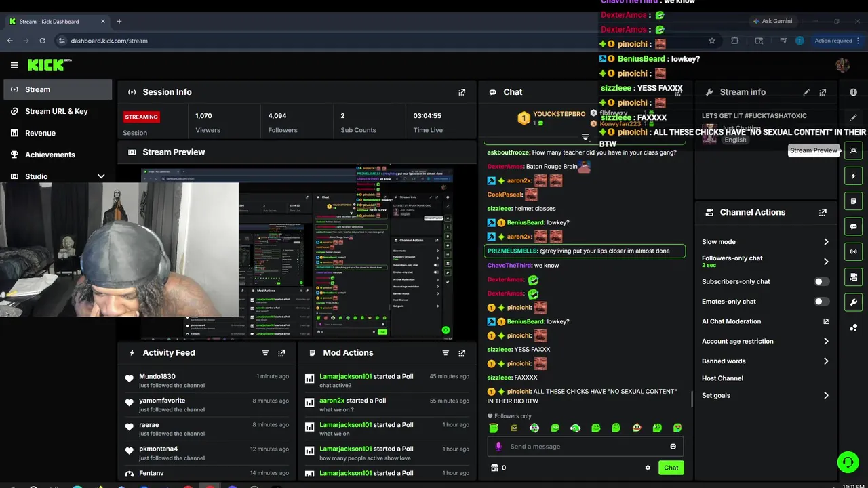Click the purple microphone in message box
Viewport: 868px width, 488px height.
[498, 447]
